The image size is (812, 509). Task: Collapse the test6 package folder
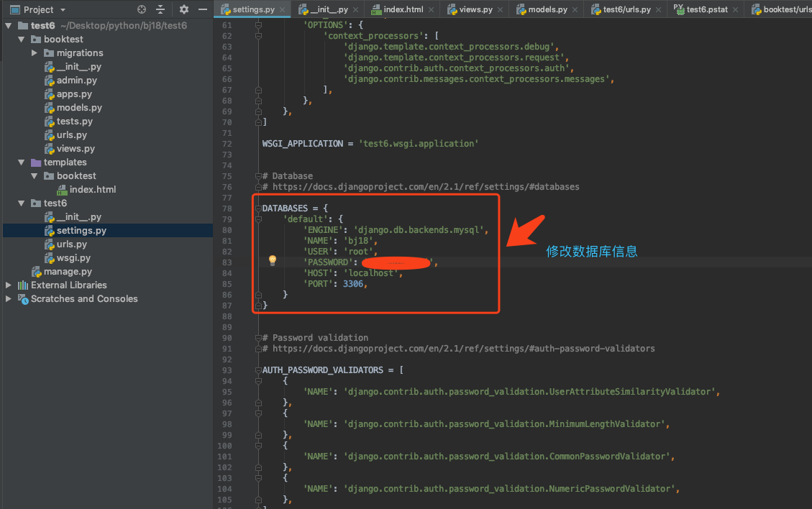[x=22, y=203]
